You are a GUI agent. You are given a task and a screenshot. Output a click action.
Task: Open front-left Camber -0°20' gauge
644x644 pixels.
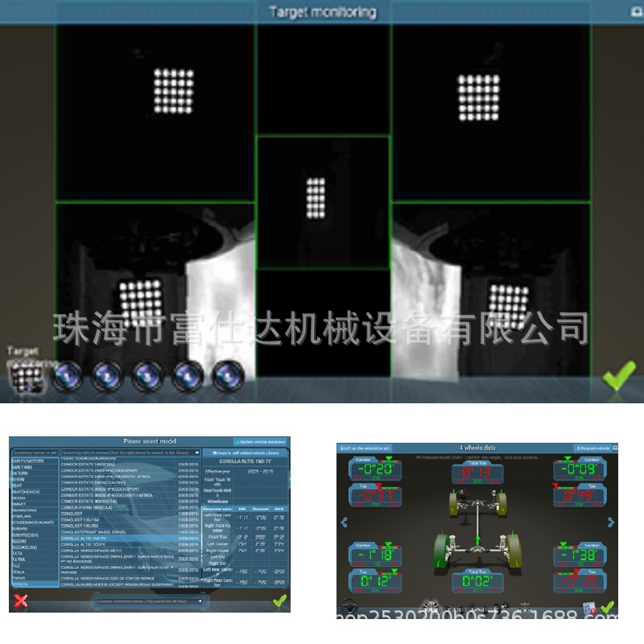coord(375,469)
